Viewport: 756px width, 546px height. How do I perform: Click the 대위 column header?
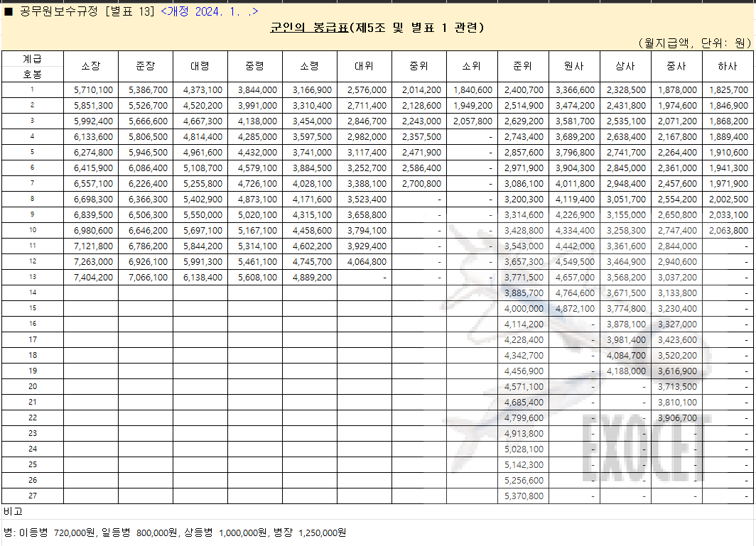(364, 66)
